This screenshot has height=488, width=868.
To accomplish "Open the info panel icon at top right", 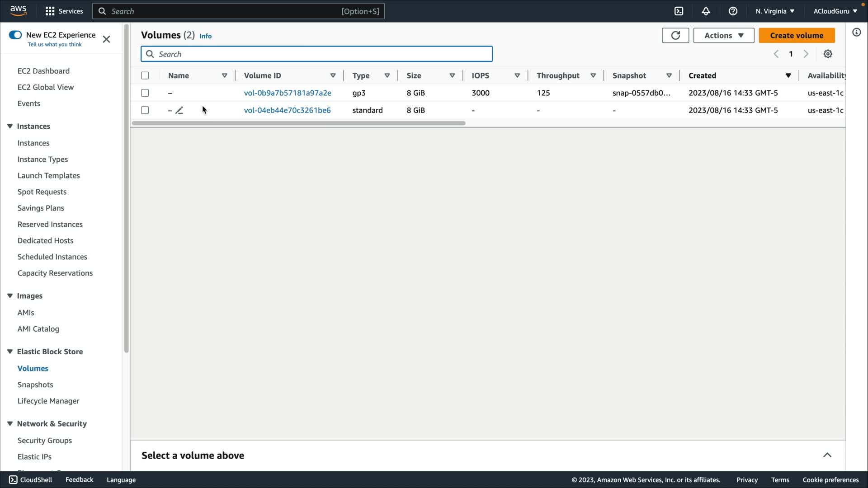I will click(856, 32).
